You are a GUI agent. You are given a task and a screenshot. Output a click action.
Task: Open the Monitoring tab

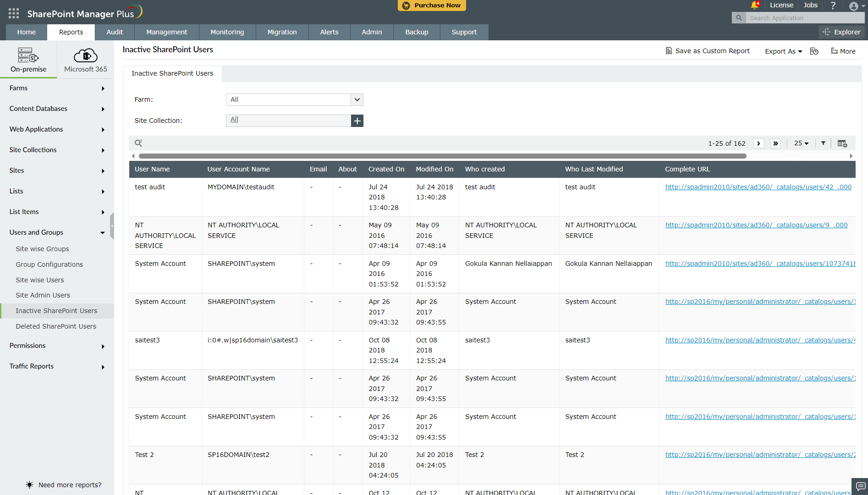click(x=227, y=32)
